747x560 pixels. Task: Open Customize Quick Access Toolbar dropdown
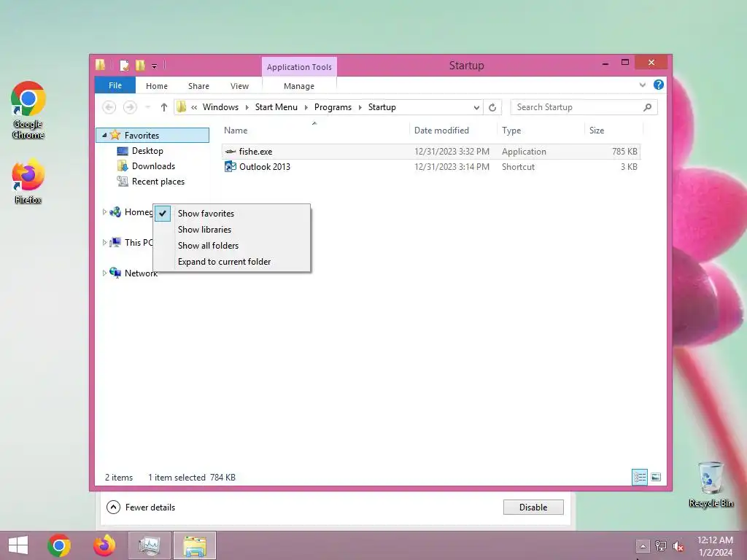click(155, 66)
